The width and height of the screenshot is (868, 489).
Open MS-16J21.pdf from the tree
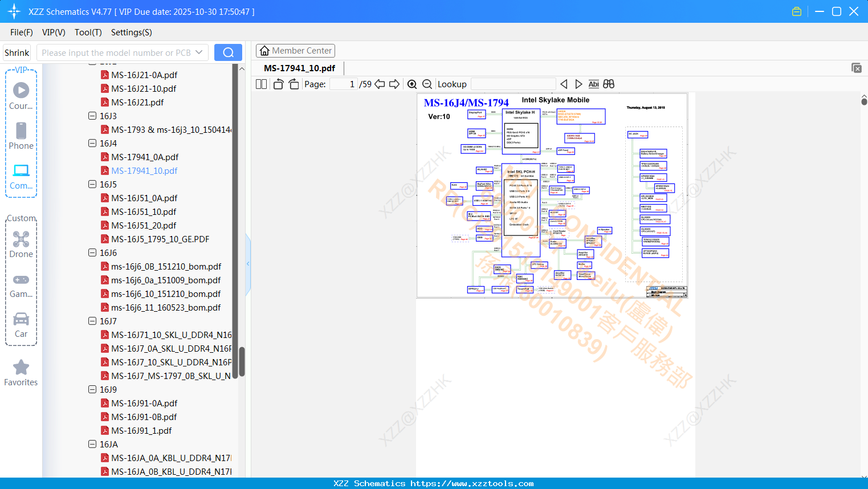click(137, 102)
